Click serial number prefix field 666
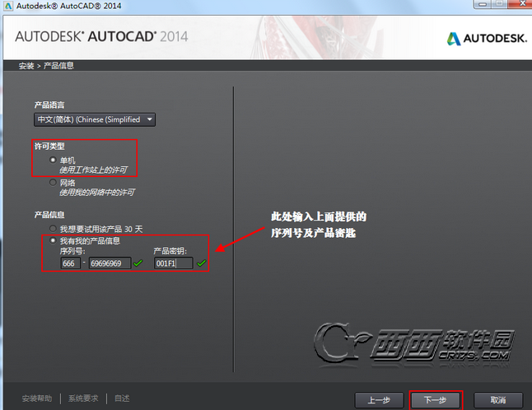Image resolution: width=532 pixels, height=410 pixels. tap(71, 263)
